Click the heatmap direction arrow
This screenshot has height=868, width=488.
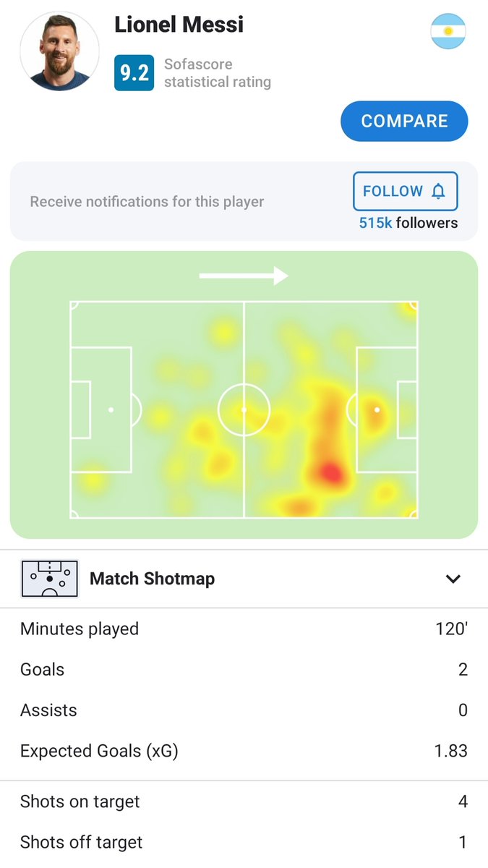(x=244, y=276)
